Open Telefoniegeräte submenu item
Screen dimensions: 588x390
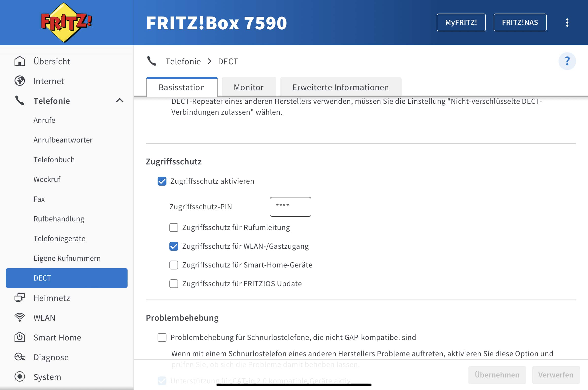(x=59, y=239)
